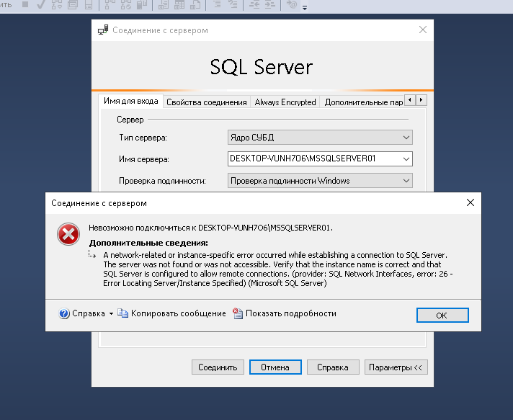
Task: Click the Невозможно подключиться к DESKTOP-VUNH7O6 line
Action: pyautogui.click(x=210, y=228)
